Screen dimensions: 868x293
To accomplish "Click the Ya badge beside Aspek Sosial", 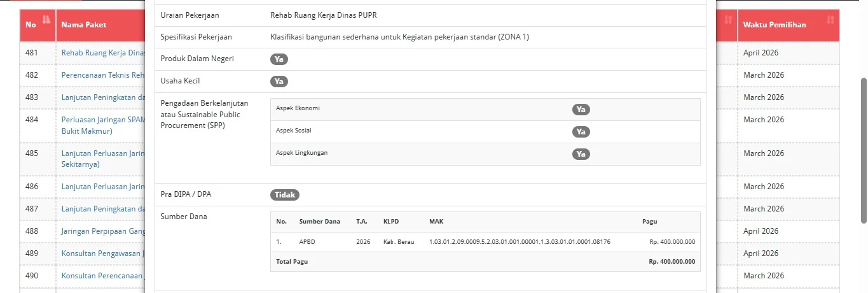I will click(x=581, y=132).
